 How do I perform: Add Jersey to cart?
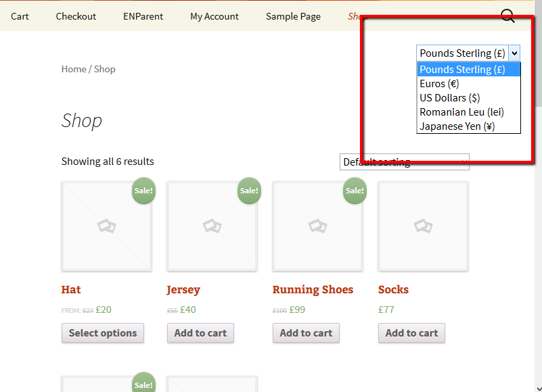point(200,333)
